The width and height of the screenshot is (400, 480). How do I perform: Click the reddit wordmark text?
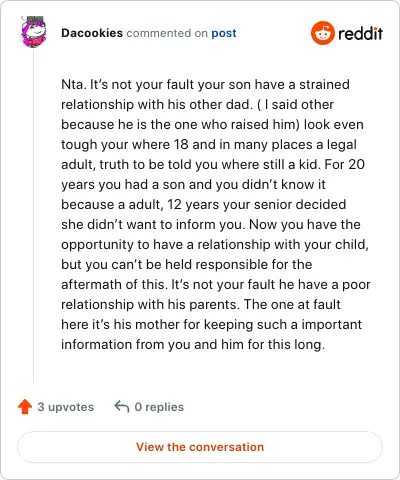pos(360,33)
